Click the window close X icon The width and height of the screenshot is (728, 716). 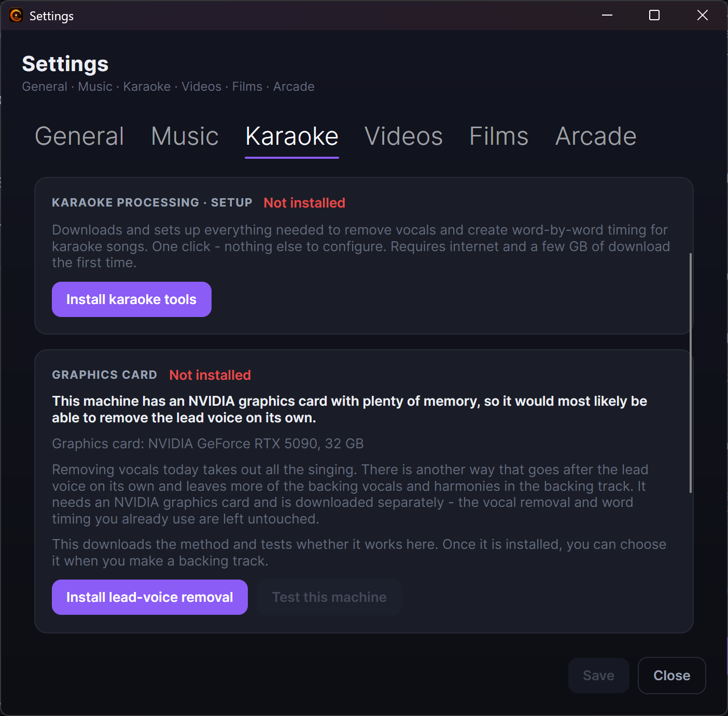click(x=703, y=16)
